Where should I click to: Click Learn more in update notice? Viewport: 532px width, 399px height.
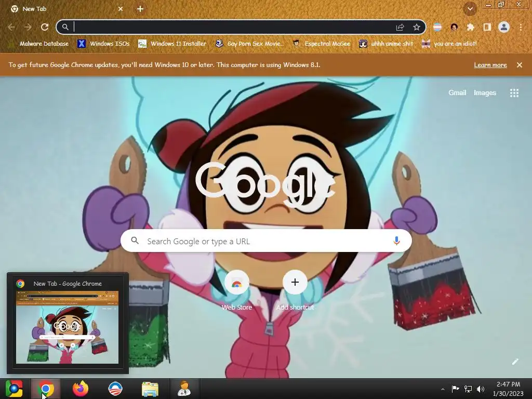[x=490, y=65]
